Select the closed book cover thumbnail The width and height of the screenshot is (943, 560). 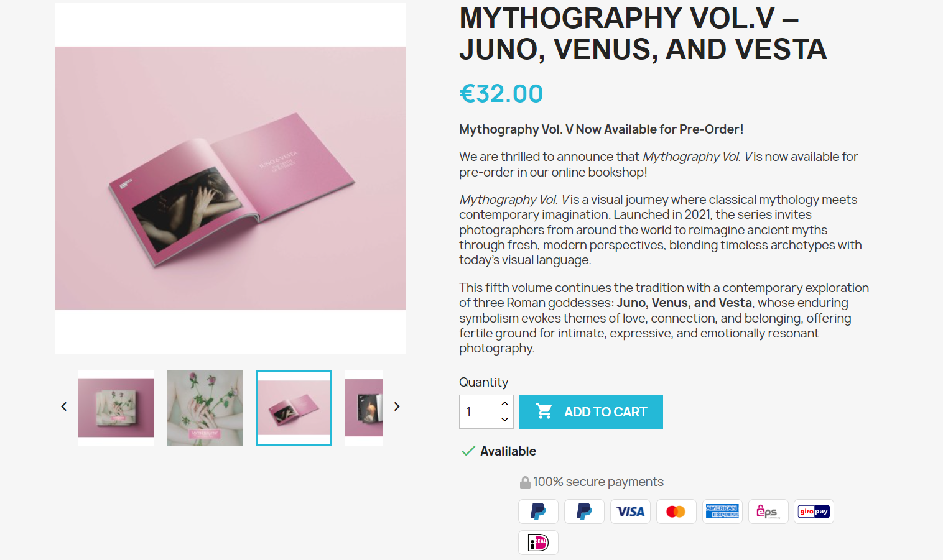(116, 408)
